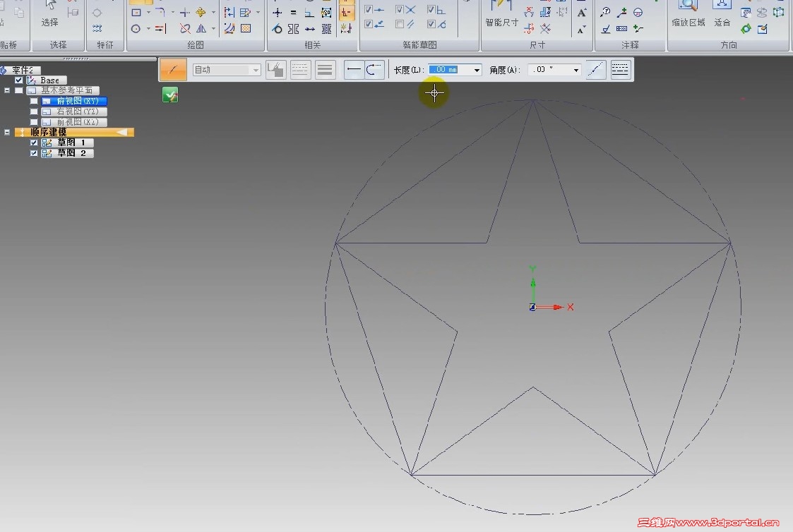Open the Mirror tool dropdown arrow

coord(213,29)
